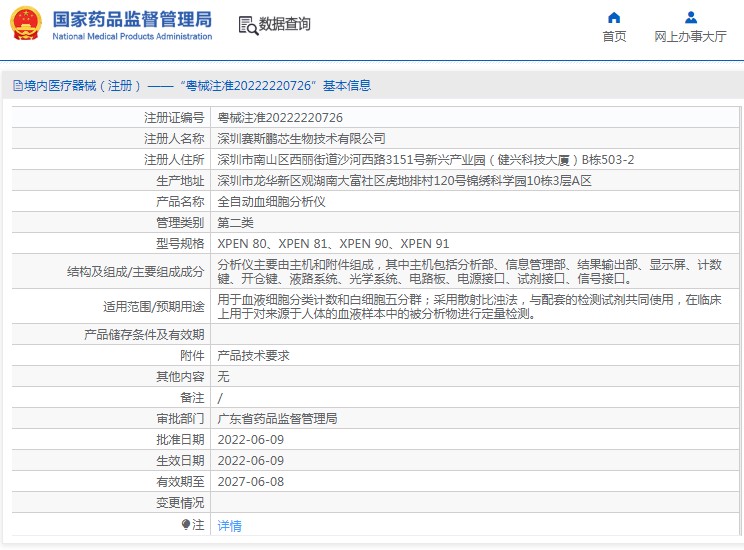Click approval department 广东省药品监督管理局

pos(277,418)
